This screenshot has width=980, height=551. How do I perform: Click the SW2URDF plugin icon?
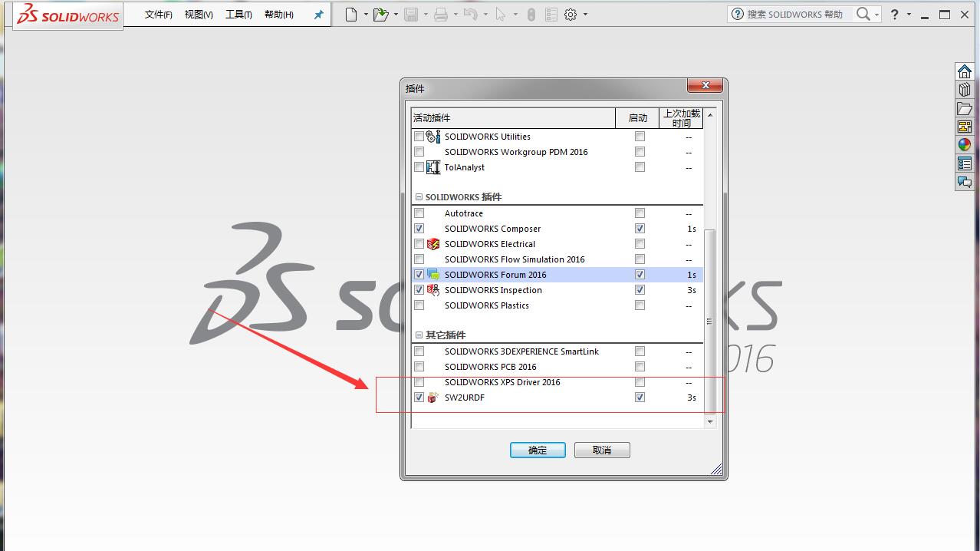coord(433,398)
